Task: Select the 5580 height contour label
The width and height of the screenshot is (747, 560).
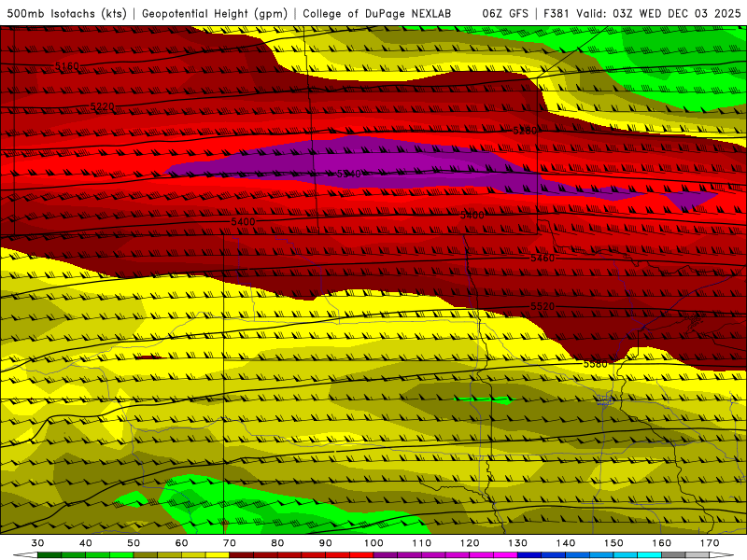Action: click(596, 364)
